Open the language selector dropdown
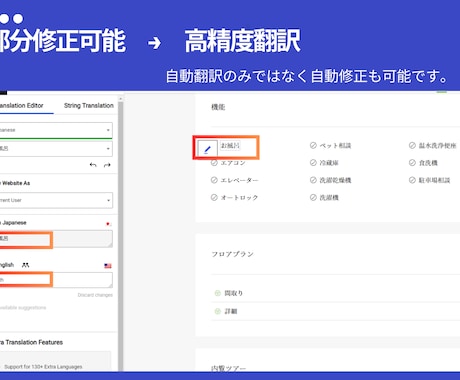Screen dimensions: 460x380 point(55,130)
